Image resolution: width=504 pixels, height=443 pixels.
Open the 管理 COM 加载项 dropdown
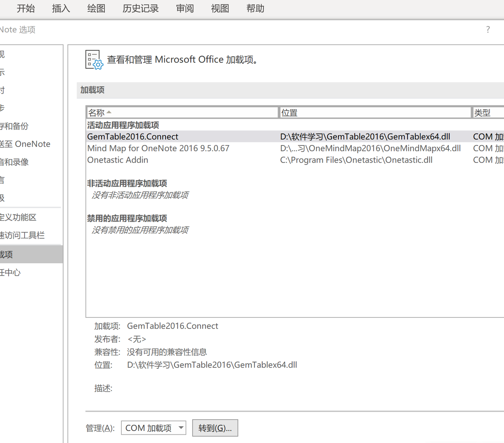154,428
